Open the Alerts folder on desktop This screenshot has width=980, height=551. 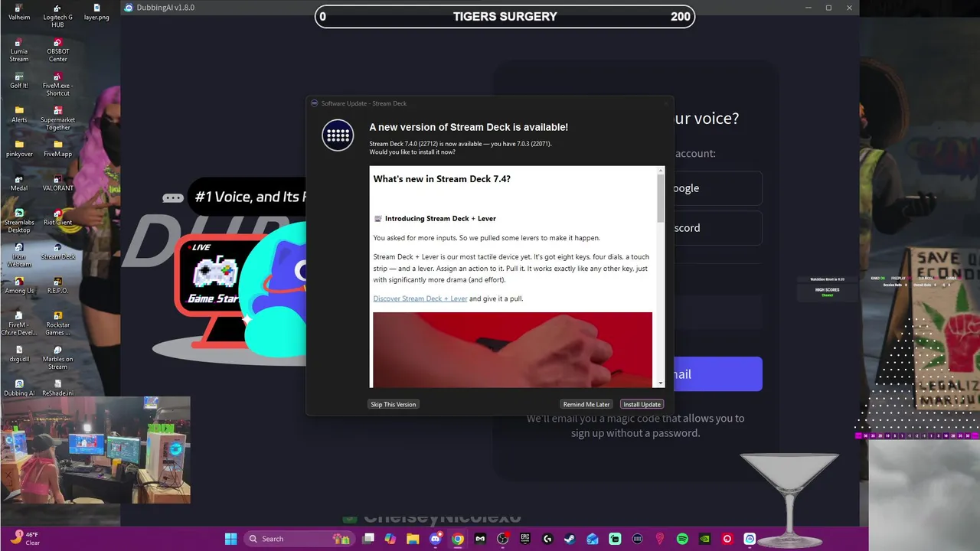pos(19,115)
